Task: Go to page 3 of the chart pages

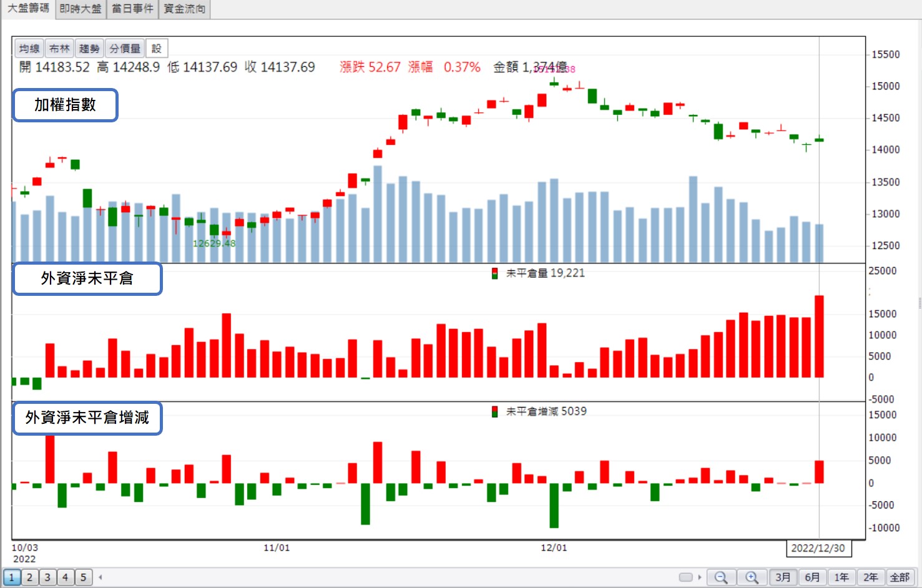Action: click(x=47, y=577)
